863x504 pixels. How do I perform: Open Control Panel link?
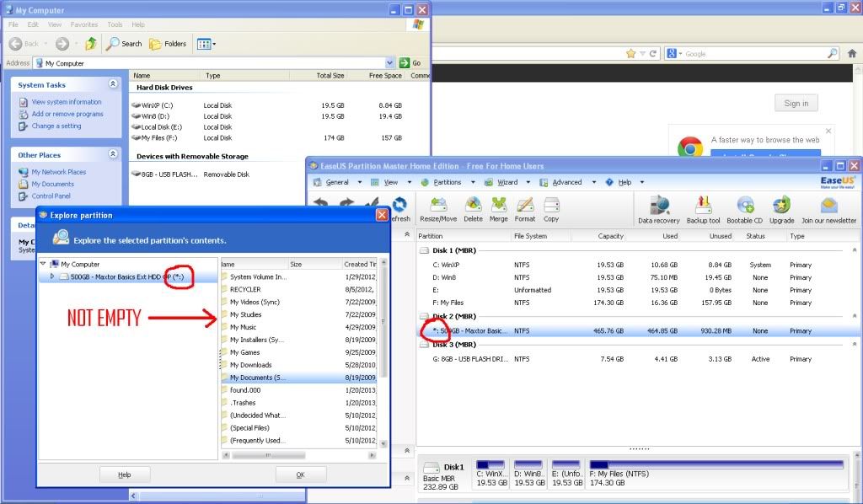[51, 196]
